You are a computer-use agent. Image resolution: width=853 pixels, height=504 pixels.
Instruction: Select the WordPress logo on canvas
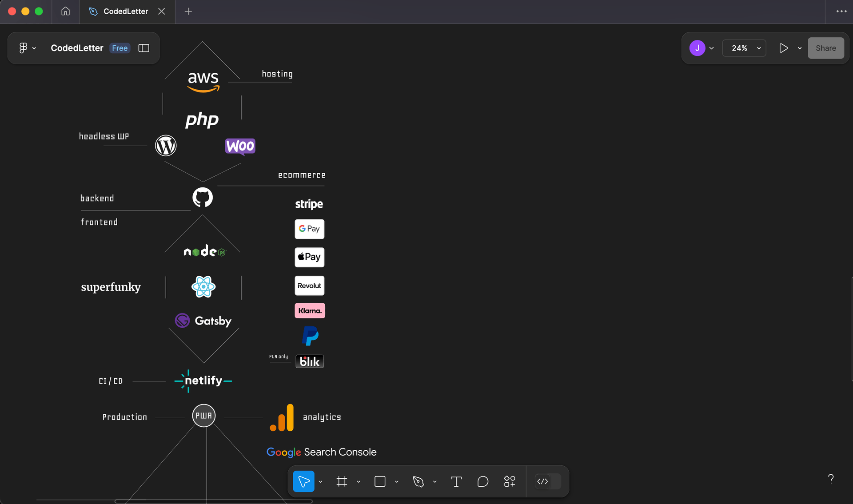coord(166,146)
